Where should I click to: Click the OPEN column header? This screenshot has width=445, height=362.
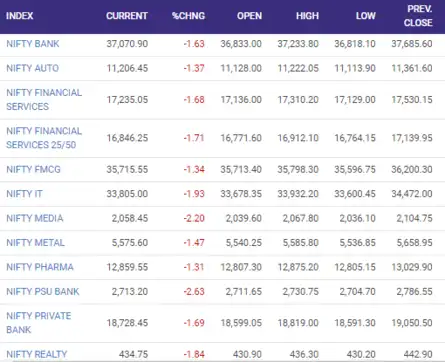pos(249,16)
